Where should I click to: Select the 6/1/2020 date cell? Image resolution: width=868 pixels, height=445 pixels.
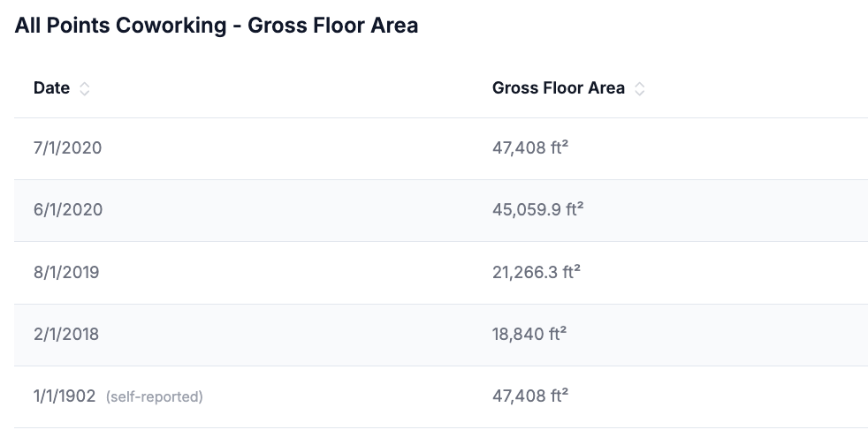point(68,210)
